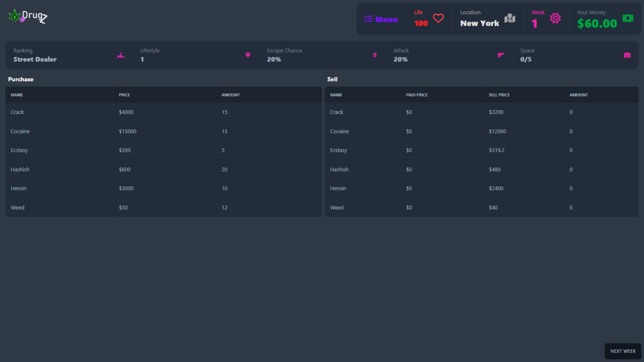Click Ecstasy's amount in the Purchase table
Viewport: 644px width, 362px height.
pyautogui.click(x=223, y=150)
